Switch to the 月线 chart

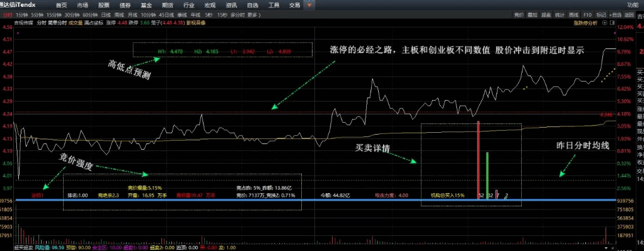[133, 14]
